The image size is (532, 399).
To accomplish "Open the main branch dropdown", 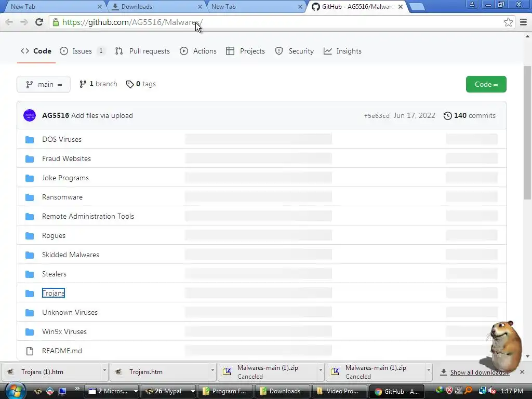I will [44, 84].
